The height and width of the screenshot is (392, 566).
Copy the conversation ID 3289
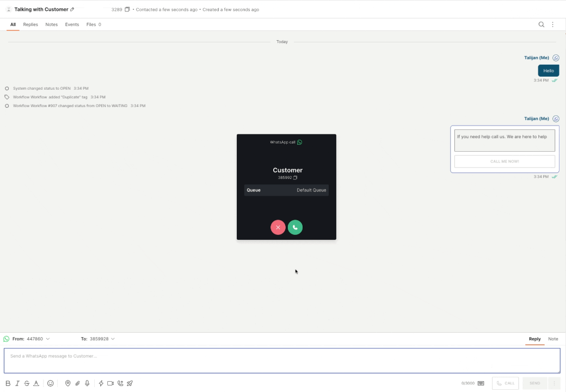pos(127,10)
